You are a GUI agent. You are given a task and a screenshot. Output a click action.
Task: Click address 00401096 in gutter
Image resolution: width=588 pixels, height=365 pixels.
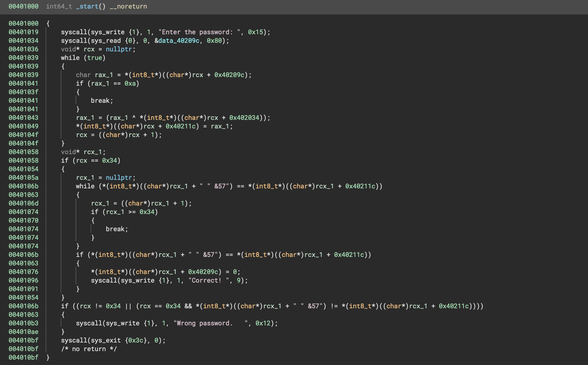(x=24, y=280)
